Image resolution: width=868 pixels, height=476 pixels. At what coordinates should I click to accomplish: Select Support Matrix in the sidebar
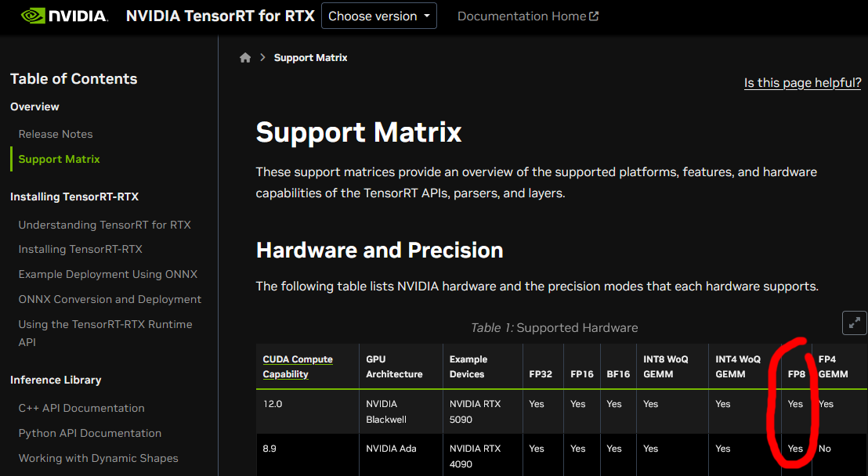(60, 159)
